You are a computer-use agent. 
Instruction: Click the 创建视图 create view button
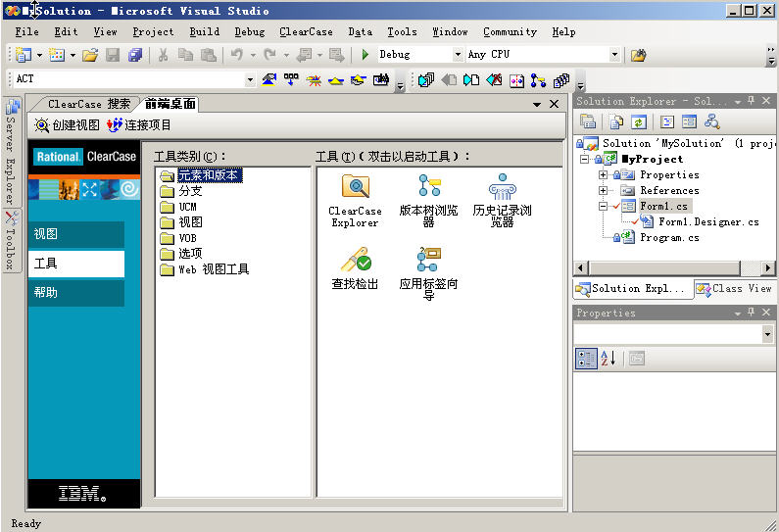coord(67,125)
